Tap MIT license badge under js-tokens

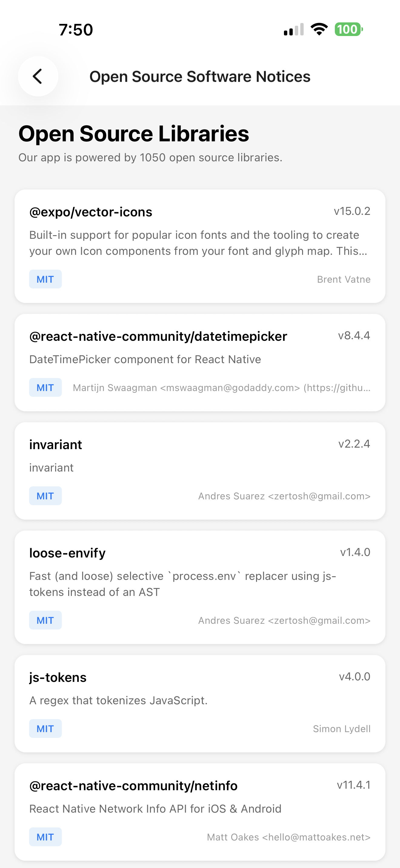[x=45, y=729]
